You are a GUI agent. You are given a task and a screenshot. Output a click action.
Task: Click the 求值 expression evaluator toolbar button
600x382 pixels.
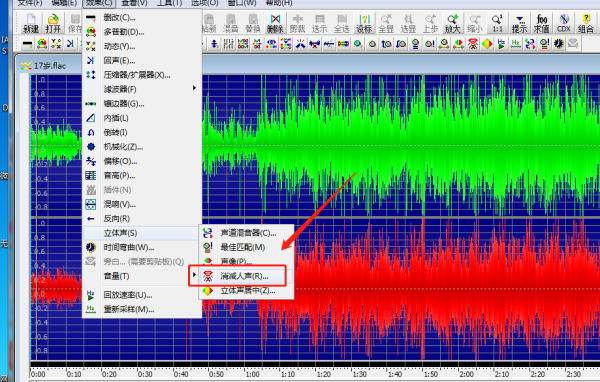pyautogui.click(x=541, y=23)
